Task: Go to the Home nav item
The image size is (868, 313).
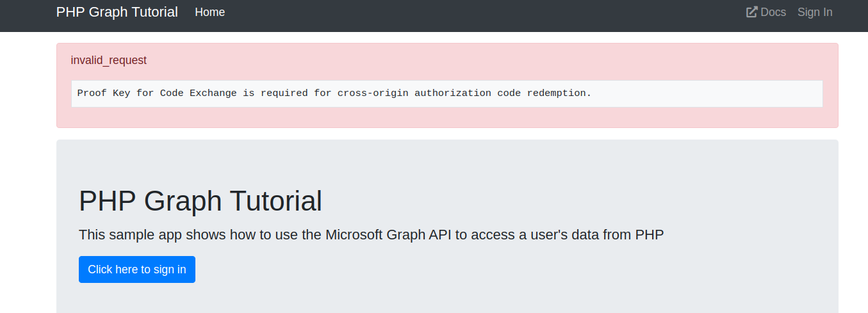Action: [x=210, y=12]
